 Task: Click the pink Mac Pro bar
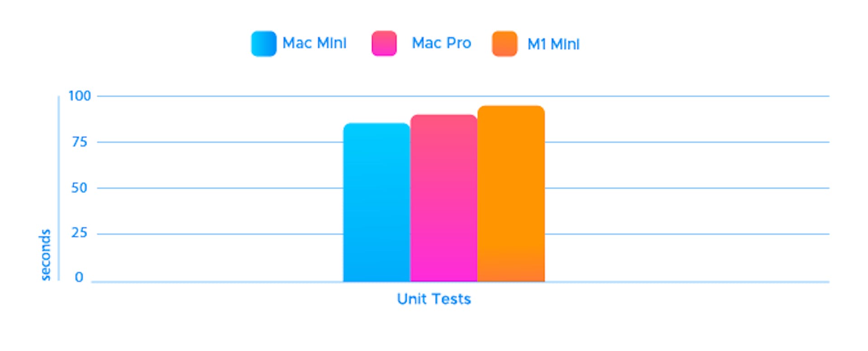coord(443,199)
